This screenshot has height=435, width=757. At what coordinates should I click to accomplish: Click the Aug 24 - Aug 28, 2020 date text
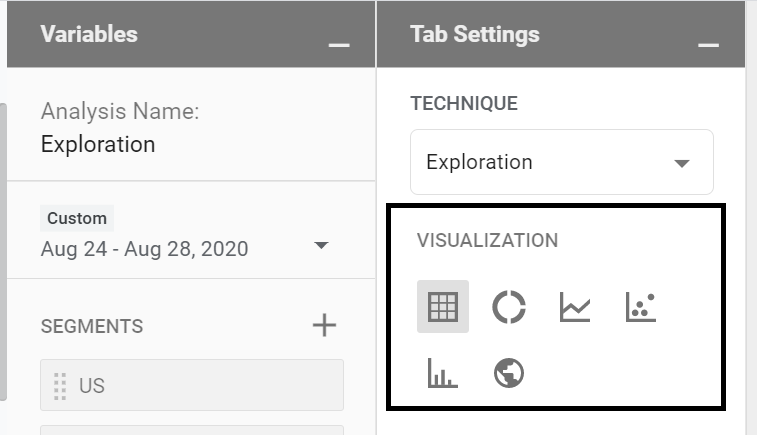pos(145,249)
